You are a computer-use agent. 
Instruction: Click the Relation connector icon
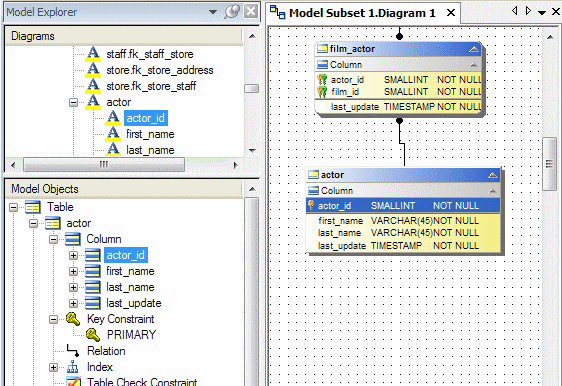73,351
